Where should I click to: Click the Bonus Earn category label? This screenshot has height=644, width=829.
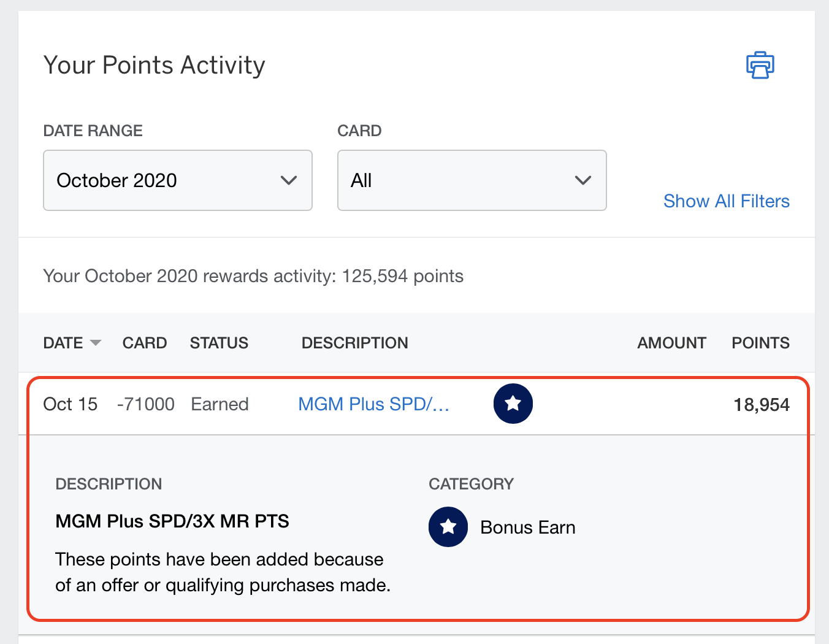coord(528,527)
